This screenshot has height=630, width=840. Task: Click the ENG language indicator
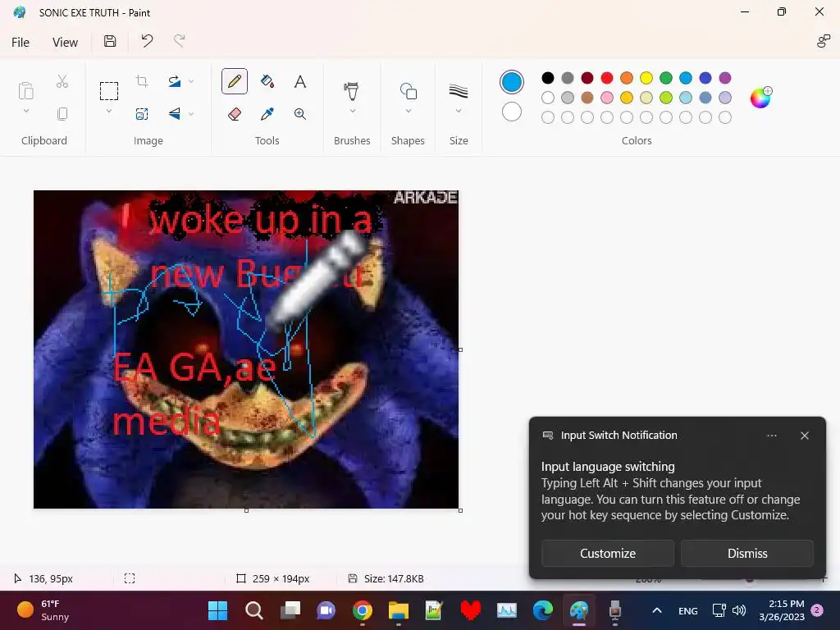(x=688, y=610)
